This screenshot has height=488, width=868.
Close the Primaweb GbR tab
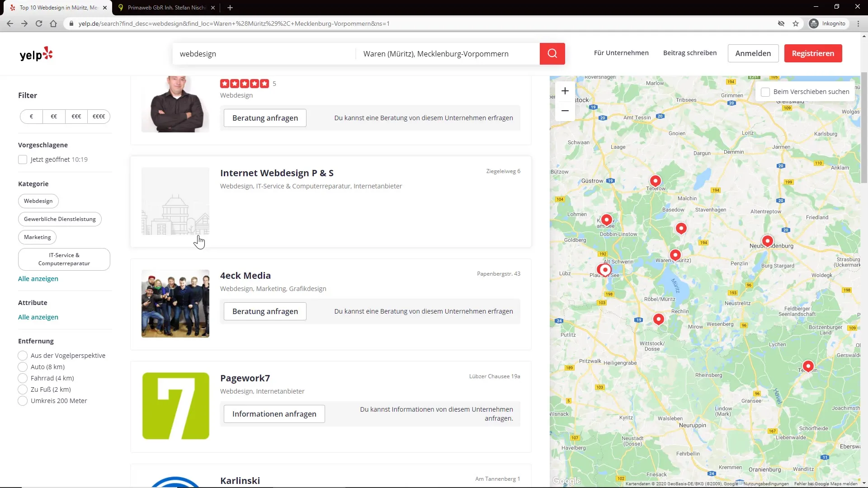tap(213, 8)
